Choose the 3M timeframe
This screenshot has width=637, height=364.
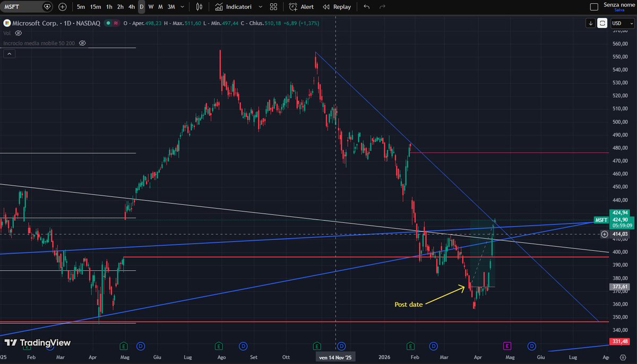[171, 7]
